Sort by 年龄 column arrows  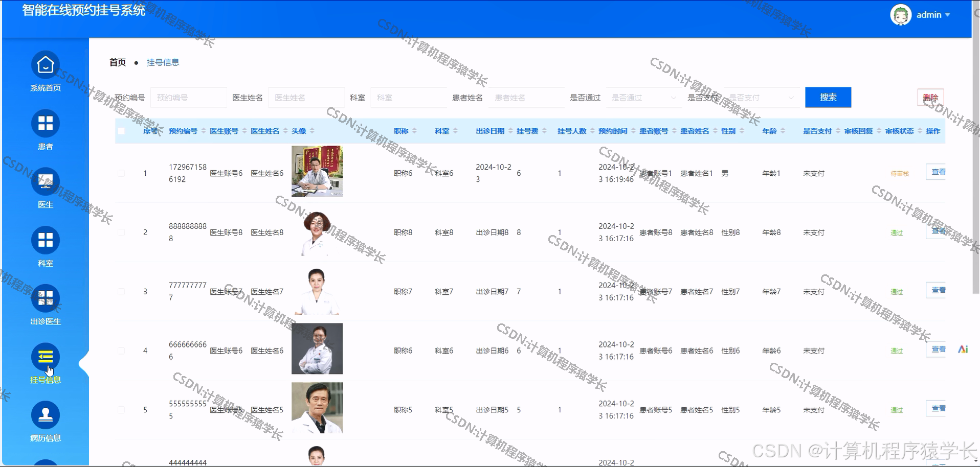click(x=783, y=131)
